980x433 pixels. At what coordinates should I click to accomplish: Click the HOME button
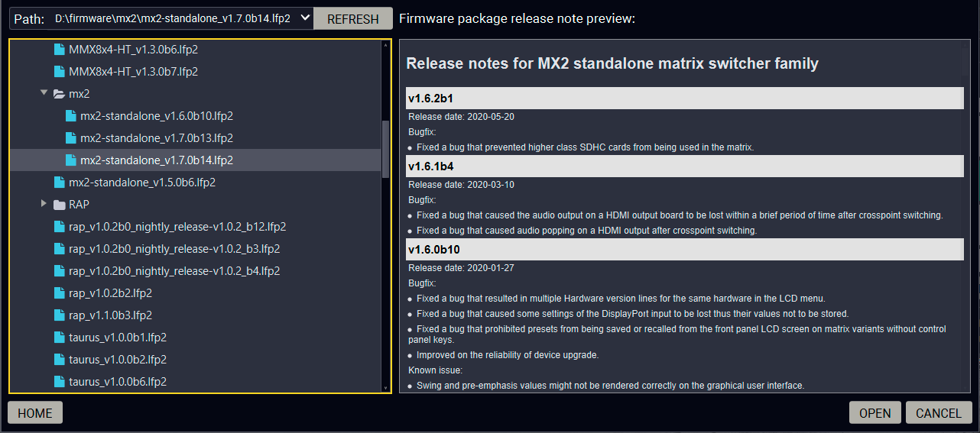[x=35, y=413]
